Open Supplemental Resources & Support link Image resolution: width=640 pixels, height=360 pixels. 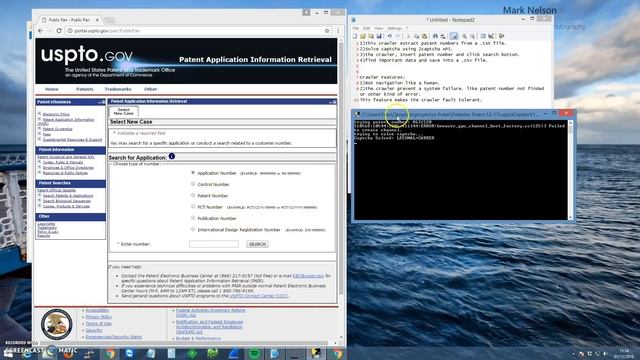coord(72,140)
